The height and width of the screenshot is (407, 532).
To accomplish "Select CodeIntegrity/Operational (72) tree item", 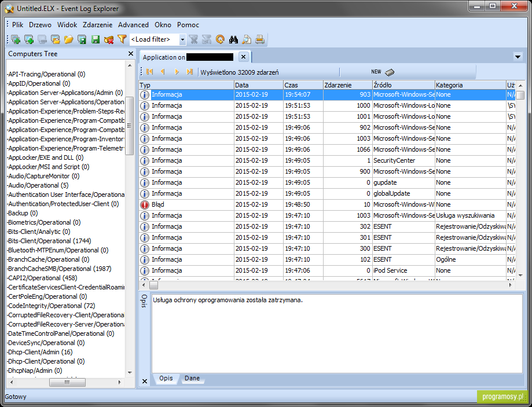I will tap(51, 306).
